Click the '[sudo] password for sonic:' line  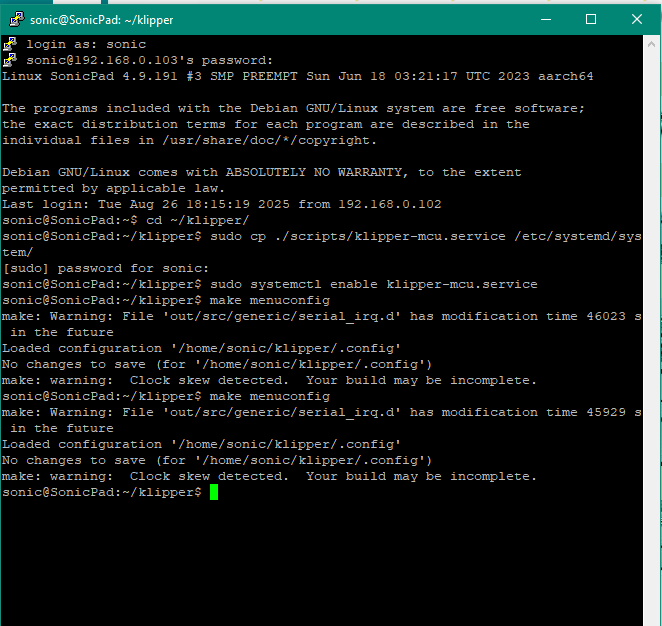(x=106, y=268)
